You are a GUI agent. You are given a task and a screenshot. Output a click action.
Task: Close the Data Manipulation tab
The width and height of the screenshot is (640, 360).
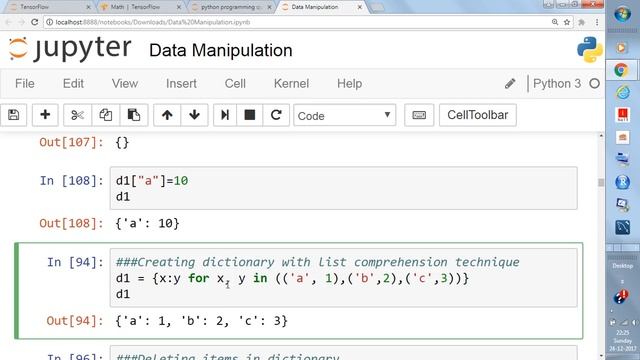tap(360, 7)
